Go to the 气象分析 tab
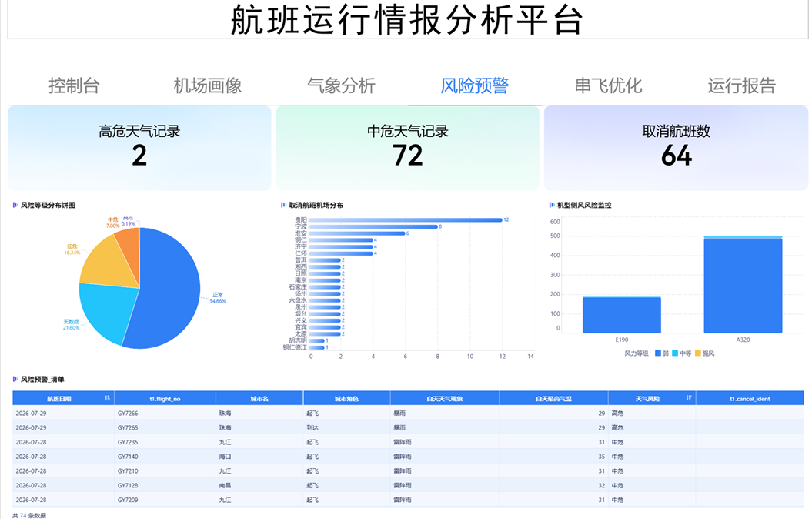This screenshot has width=812, height=519. pos(341,85)
